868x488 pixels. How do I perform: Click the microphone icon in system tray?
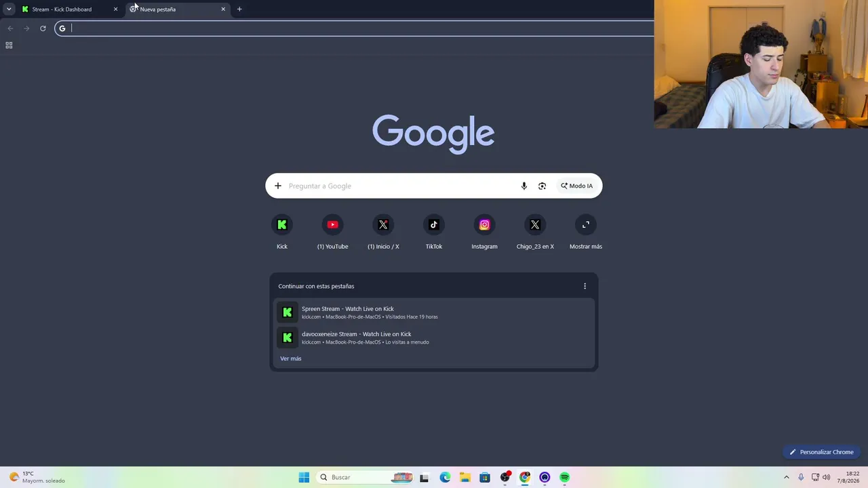point(801,477)
